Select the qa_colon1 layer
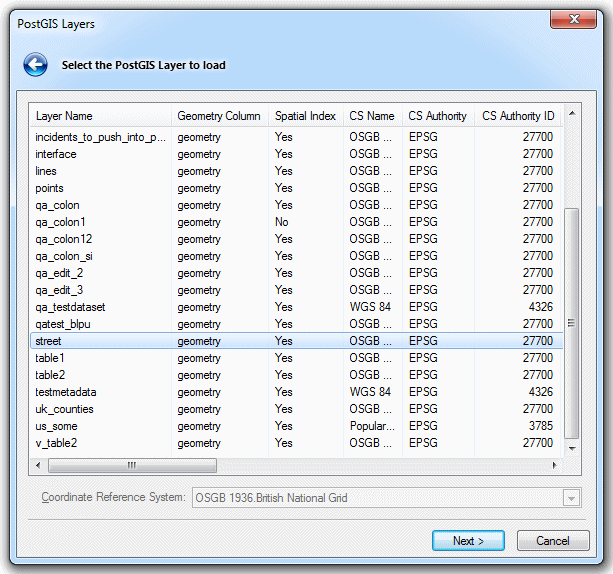This screenshot has width=613, height=574. click(x=60, y=222)
